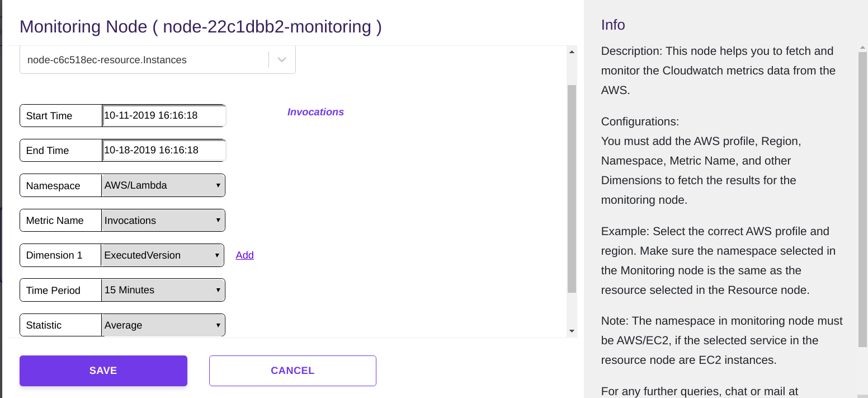Click the Statistic dropdown arrow icon
Viewport: 868px width, 398px height.
[x=218, y=325]
